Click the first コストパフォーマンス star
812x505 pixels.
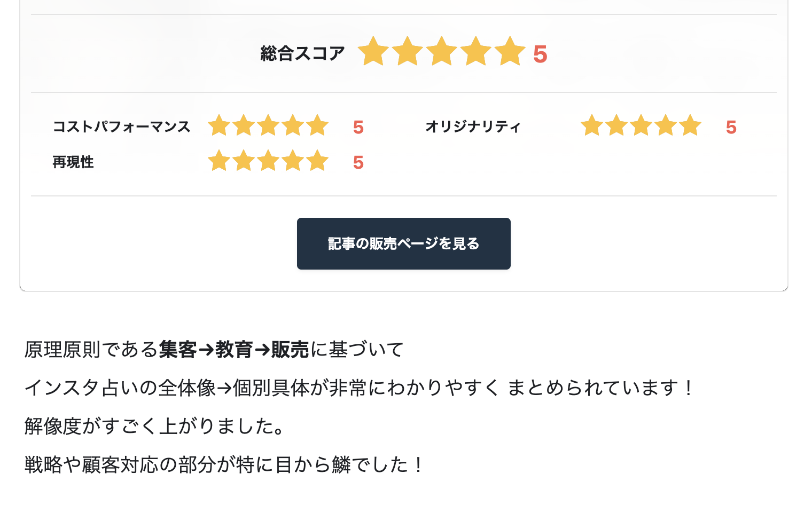pyautogui.click(x=219, y=126)
